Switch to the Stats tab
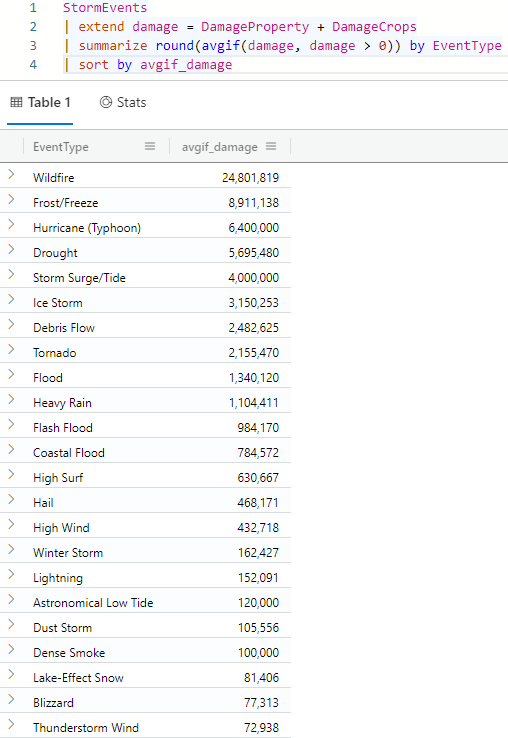 [x=123, y=102]
